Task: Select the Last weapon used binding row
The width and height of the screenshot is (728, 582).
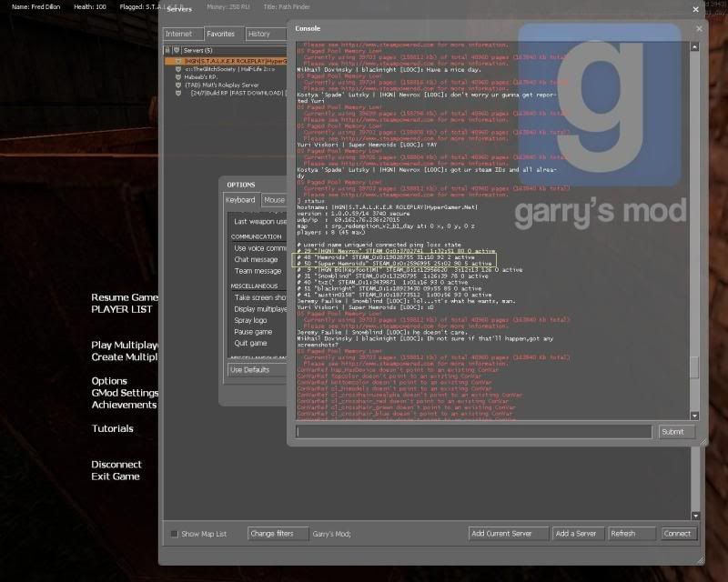Action: click(258, 221)
